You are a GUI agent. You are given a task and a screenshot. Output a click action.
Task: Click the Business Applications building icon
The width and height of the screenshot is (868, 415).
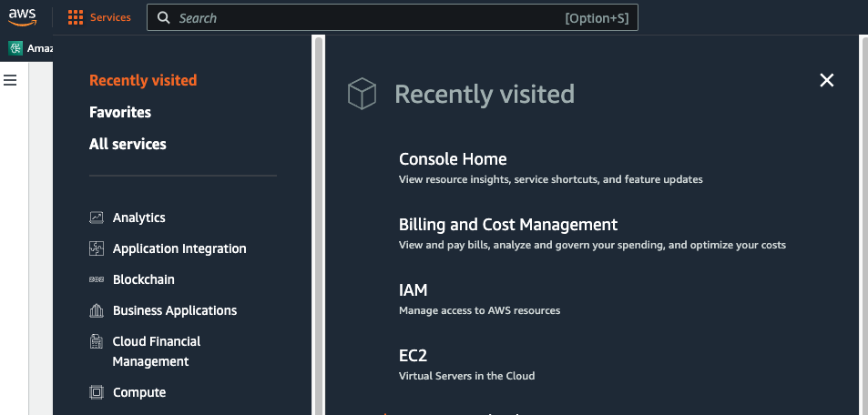click(97, 310)
